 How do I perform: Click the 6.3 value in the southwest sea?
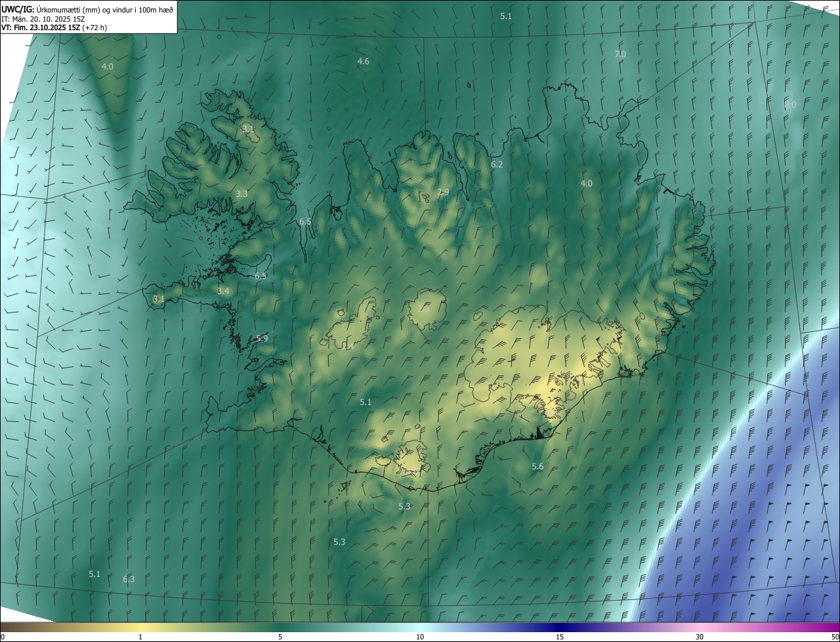(129, 579)
